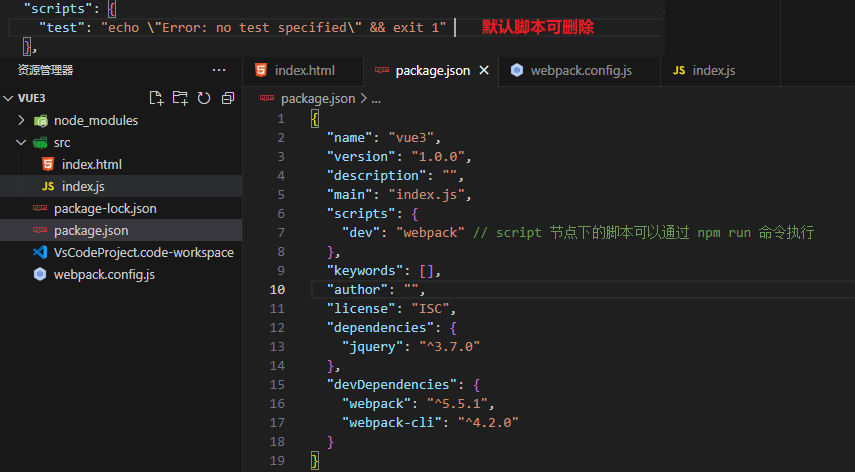Open the webpack.config.js editor tab
The image size is (855, 472).
point(579,70)
